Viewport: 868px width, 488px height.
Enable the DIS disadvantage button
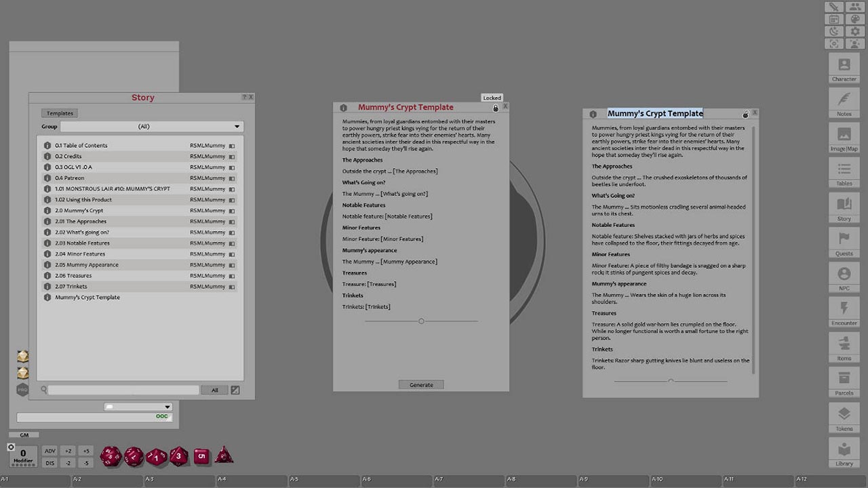click(x=50, y=462)
